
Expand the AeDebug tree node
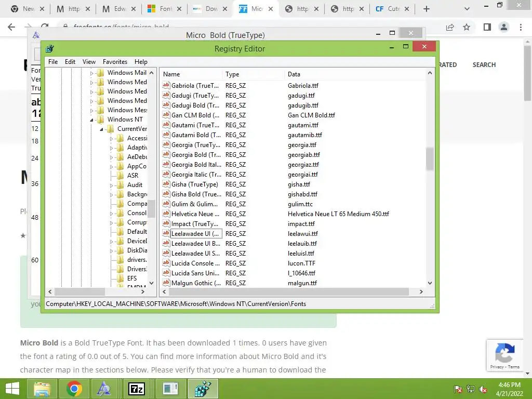pos(111,157)
